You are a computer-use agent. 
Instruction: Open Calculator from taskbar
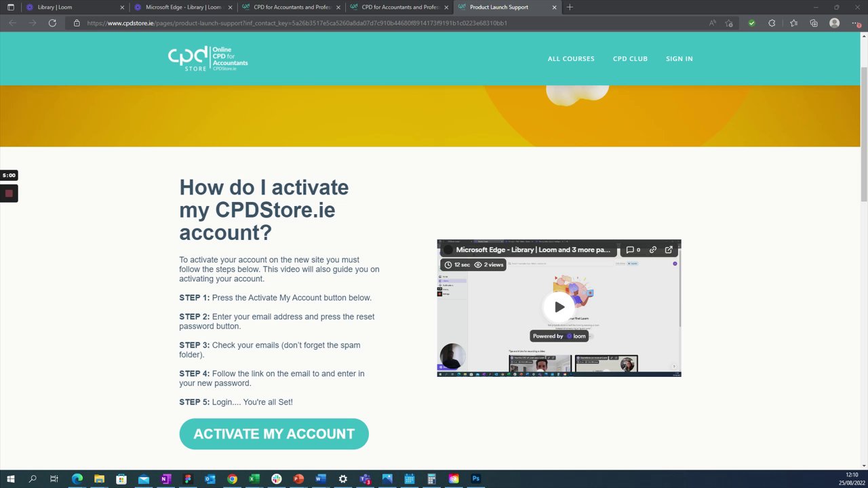431,479
